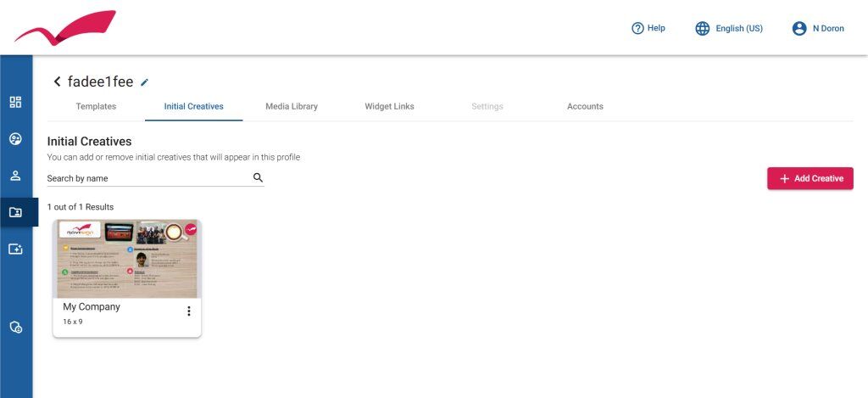Open the dashboard grid icon in sidebar
Image resolution: width=868 pixels, height=398 pixels.
(x=15, y=102)
